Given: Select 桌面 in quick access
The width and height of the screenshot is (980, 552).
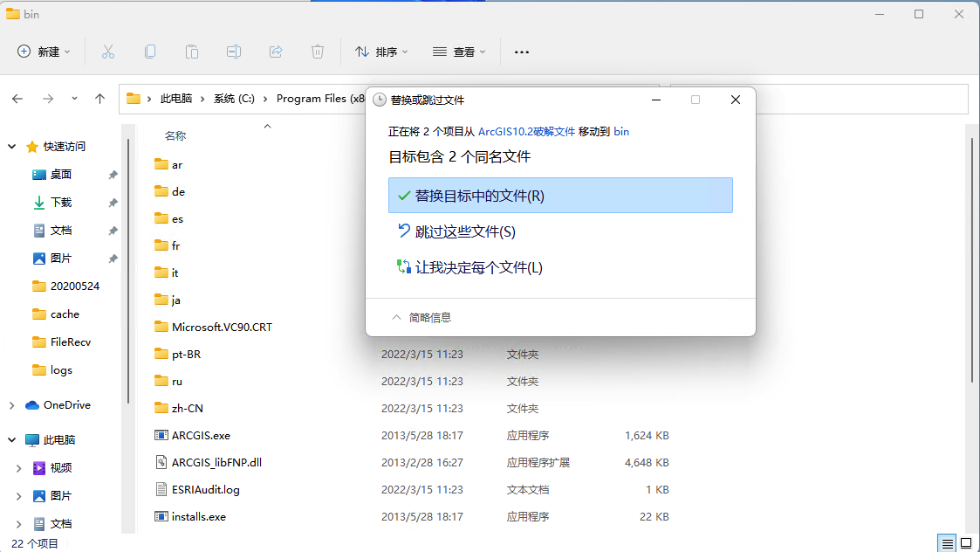Looking at the screenshot, I should 60,175.
